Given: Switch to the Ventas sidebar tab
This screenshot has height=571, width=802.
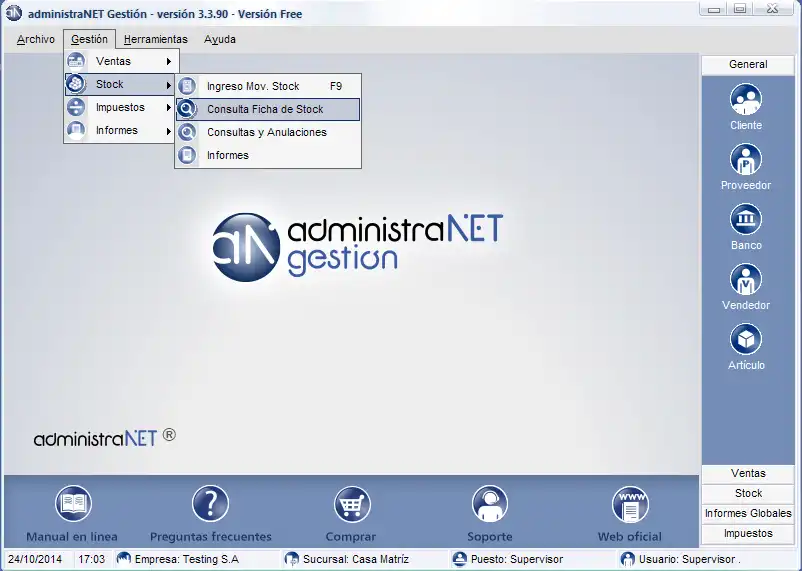Looking at the screenshot, I should point(748,473).
